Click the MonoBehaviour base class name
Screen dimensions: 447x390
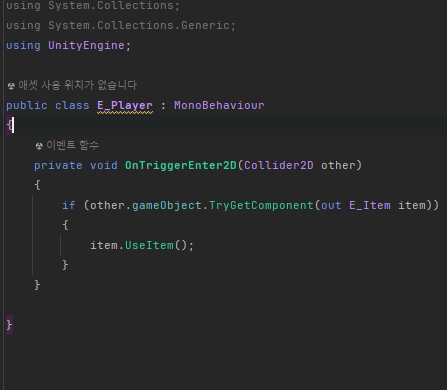(x=219, y=106)
